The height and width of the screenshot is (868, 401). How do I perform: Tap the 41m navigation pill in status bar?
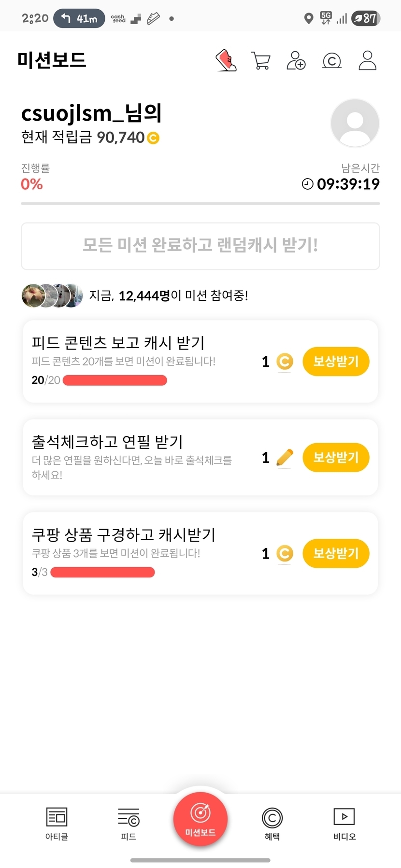click(x=79, y=18)
